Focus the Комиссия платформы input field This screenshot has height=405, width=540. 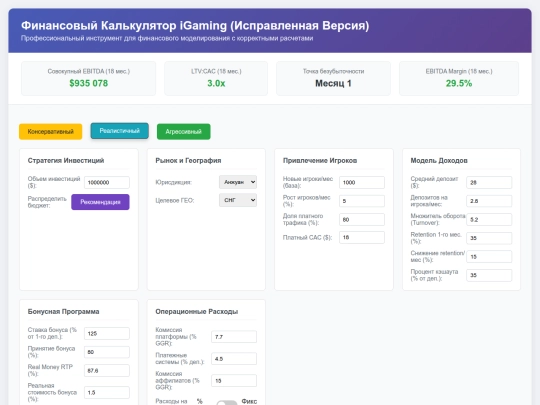[x=234, y=337]
